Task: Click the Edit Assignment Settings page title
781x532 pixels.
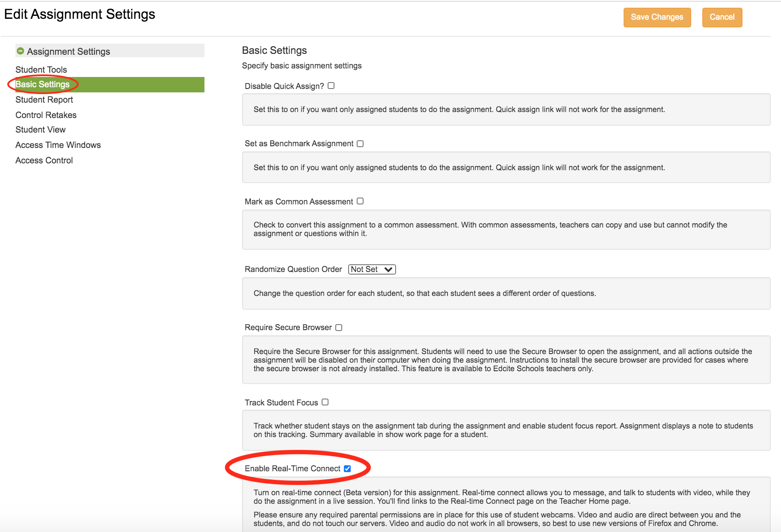Action: pyautogui.click(x=80, y=14)
